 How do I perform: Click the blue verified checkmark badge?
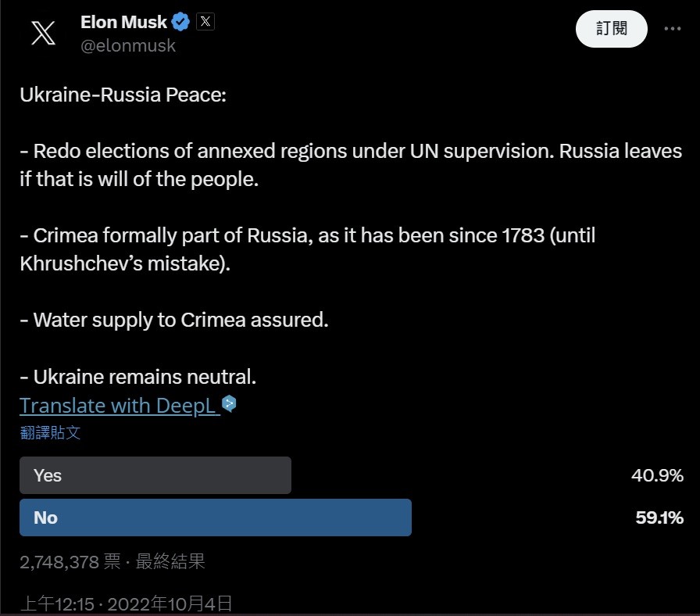tap(180, 22)
